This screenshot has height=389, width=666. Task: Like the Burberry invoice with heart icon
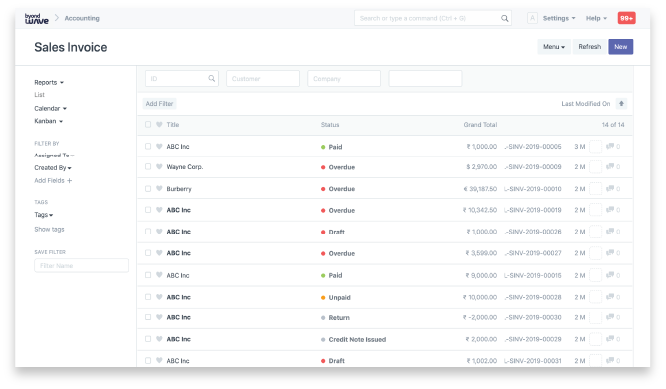(159, 188)
